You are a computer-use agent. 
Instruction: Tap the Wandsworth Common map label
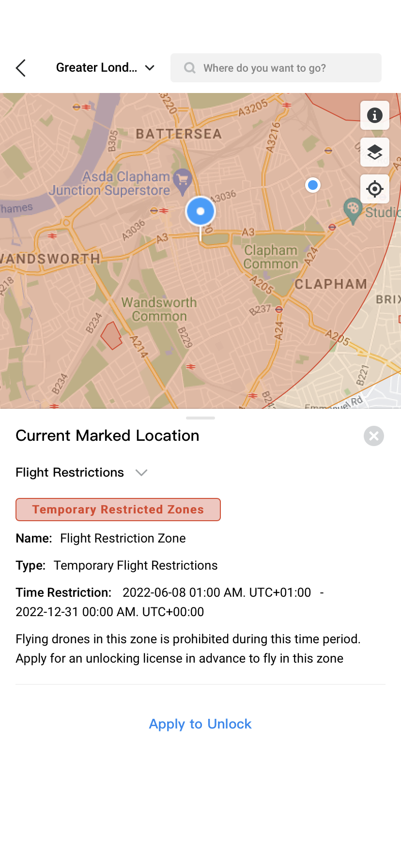coord(159,310)
